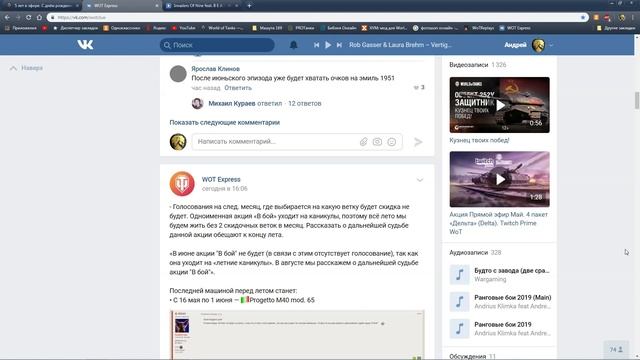The width and height of the screenshot is (640, 360).
Task: Open Ярослав Клинов profile link
Action: (x=216, y=69)
